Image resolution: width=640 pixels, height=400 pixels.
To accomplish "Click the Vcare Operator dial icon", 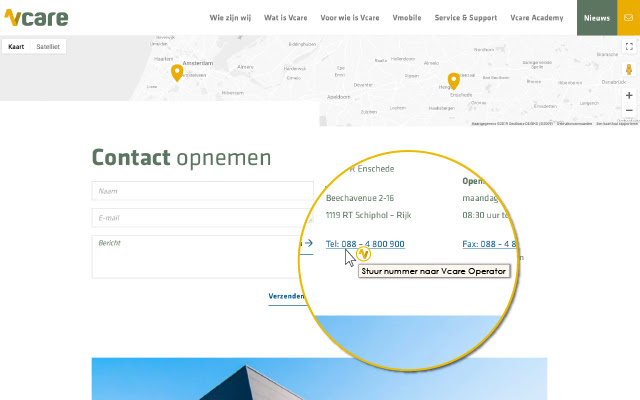I will [x=364, y=255].
